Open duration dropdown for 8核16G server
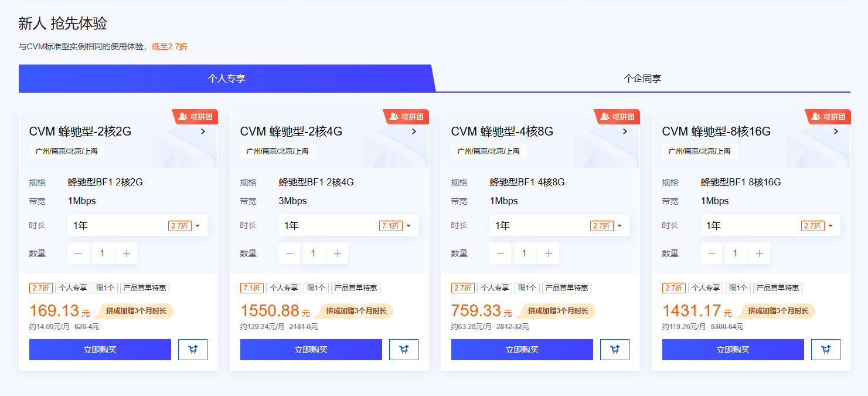868x396 pixels. 771,225
